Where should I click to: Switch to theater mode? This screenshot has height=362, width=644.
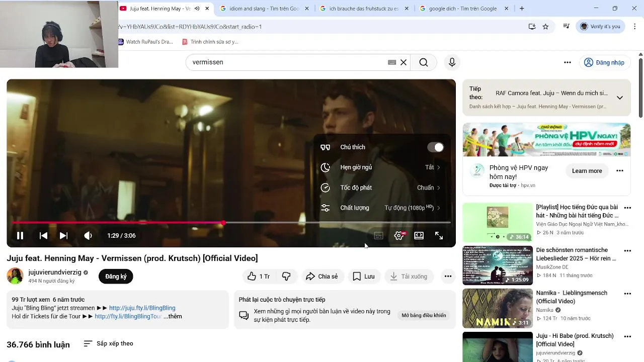419,235
